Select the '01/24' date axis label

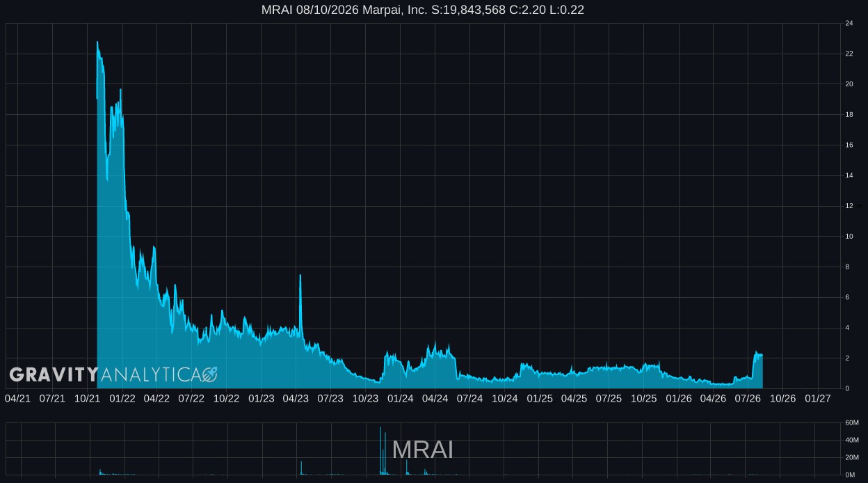(400, 398)
